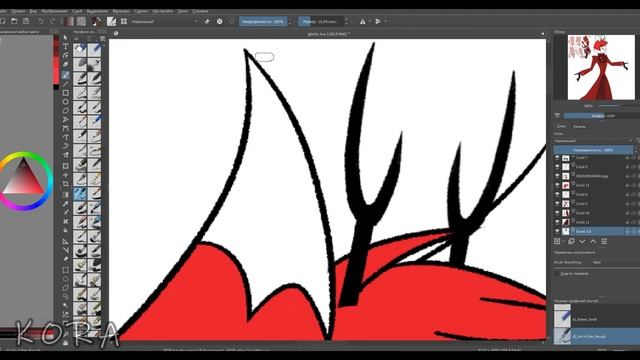Click the Save toolbar icon
The width and height of the screenshot is (640, 360).
(26, 21)
